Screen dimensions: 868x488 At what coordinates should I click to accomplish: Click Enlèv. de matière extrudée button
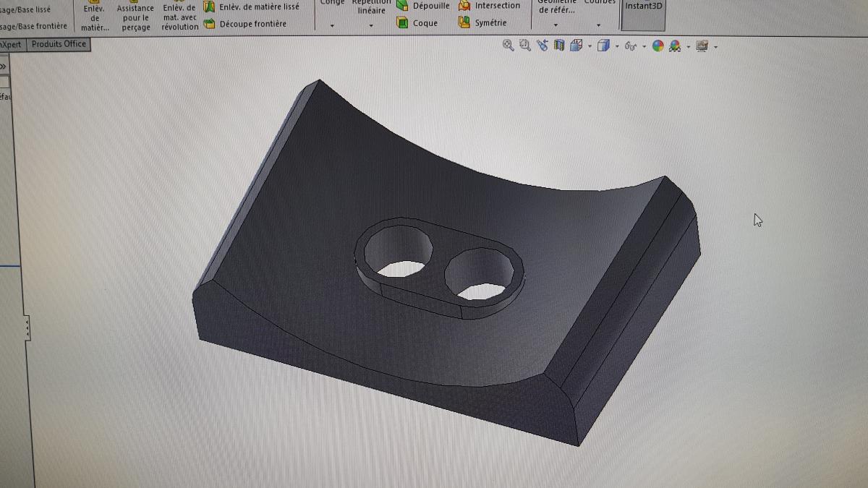pyautogui.click(x=94, y=16)
